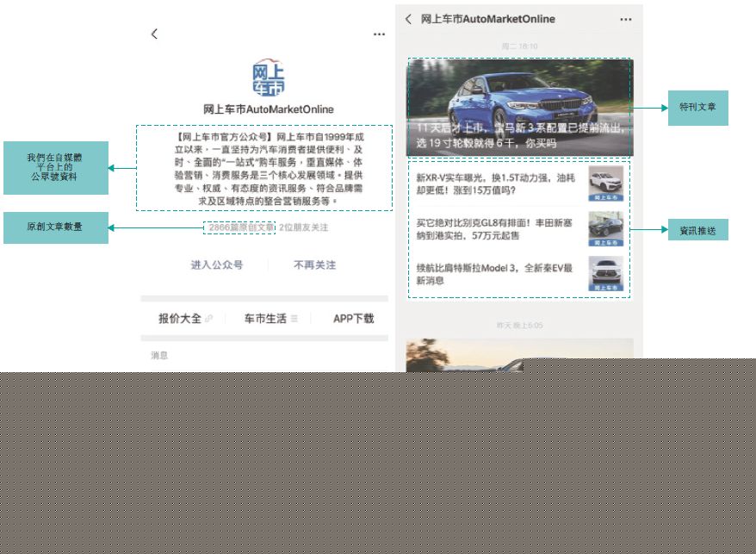
Task: Open the featured BMW 3 Series article image
Action: [x=520, y=108]
